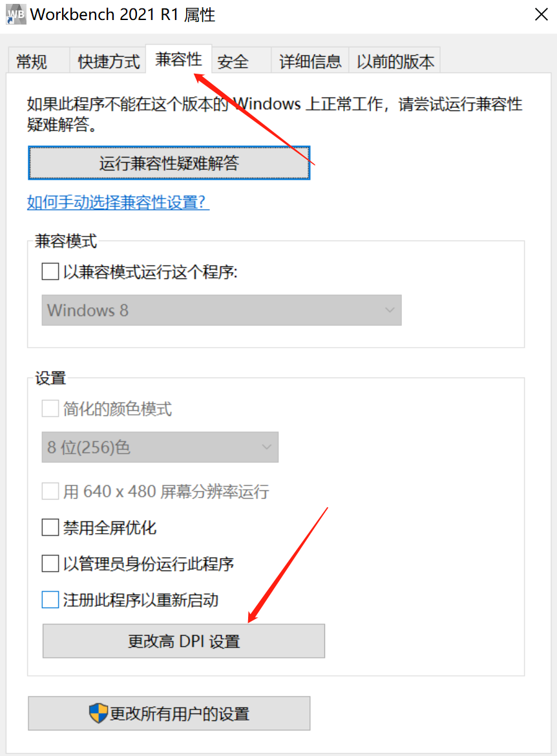Enable 用 640 x 480 屏幕分辨率运行
557x756 pixels.
pyautogui.click(x=50, y=491)
